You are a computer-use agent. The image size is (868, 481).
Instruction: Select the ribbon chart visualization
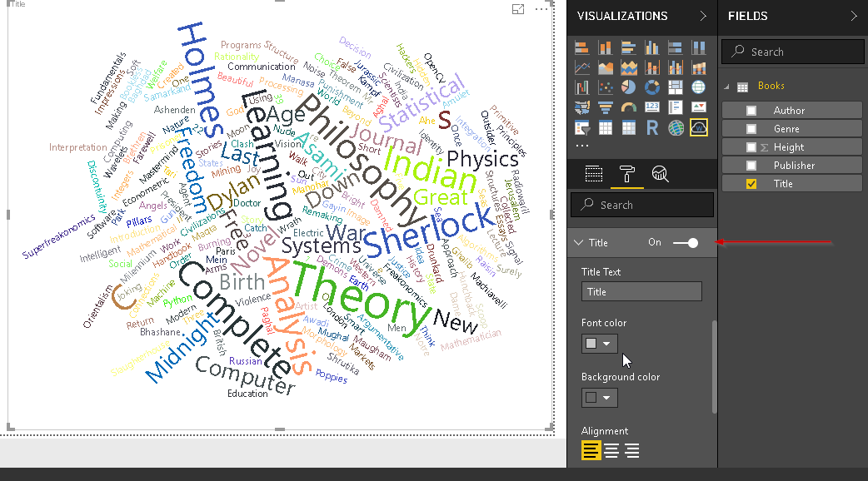click(x=699, y=68)
